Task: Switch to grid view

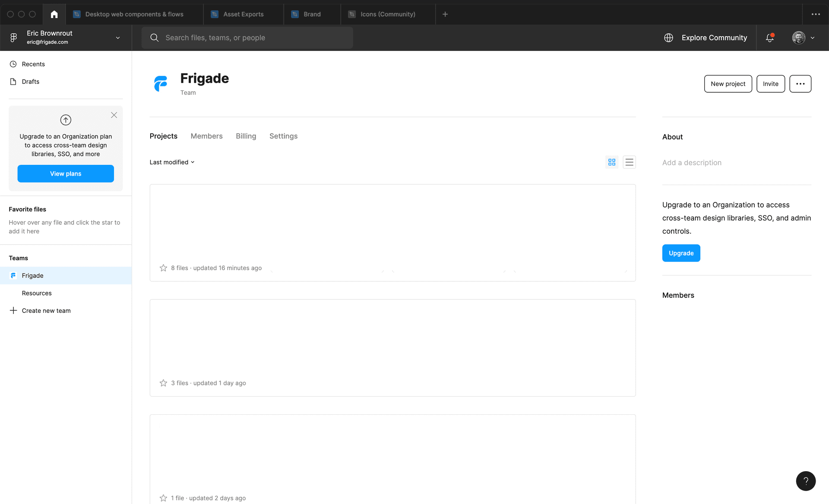Action: click(x=612, y=162)
